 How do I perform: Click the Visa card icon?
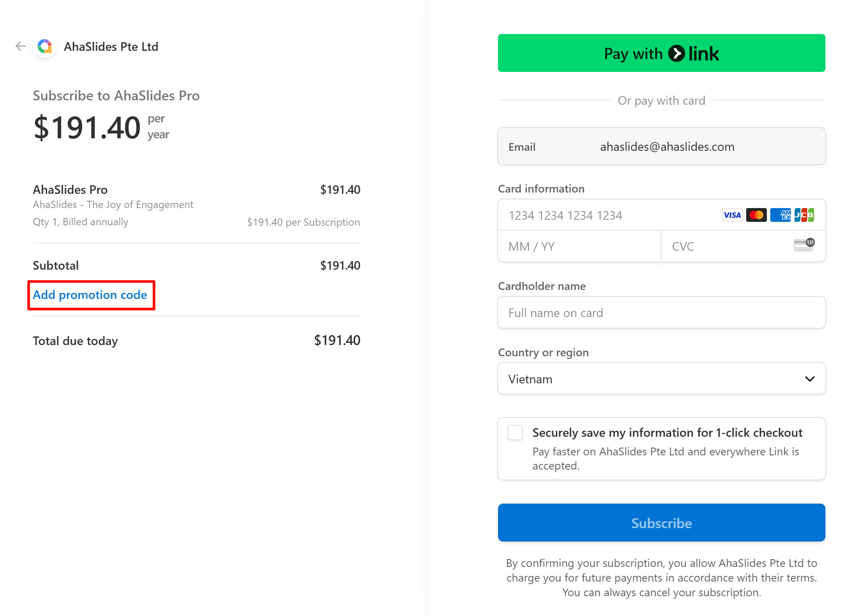pos(732,215)
